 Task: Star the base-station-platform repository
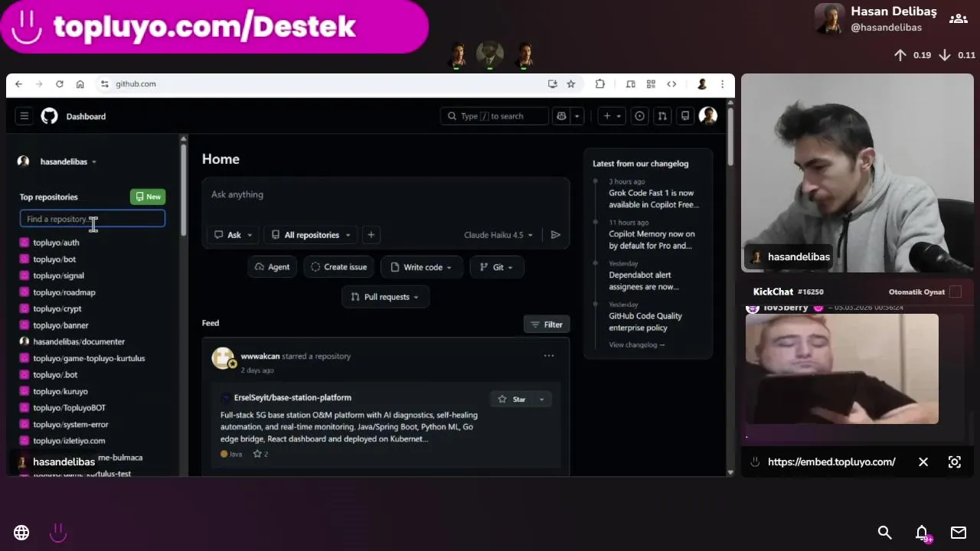(x=512, y=399)
